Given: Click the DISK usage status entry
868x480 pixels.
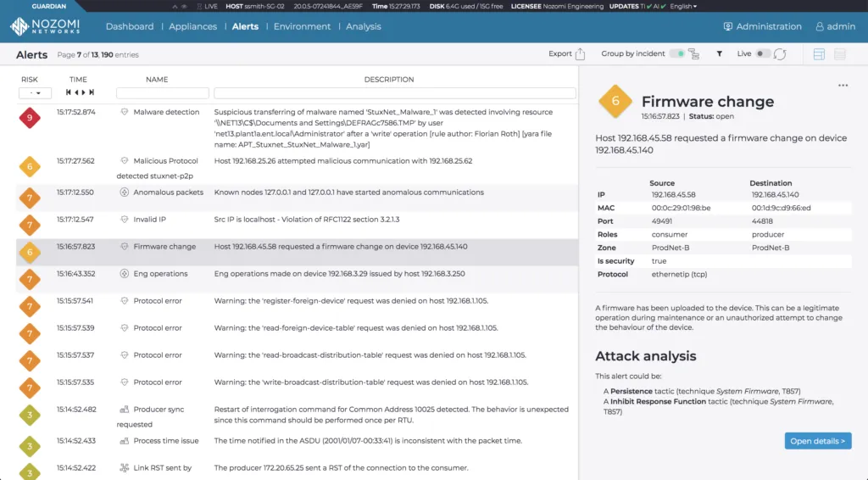Looking at the screenshot, I should [x=466, y=6].
